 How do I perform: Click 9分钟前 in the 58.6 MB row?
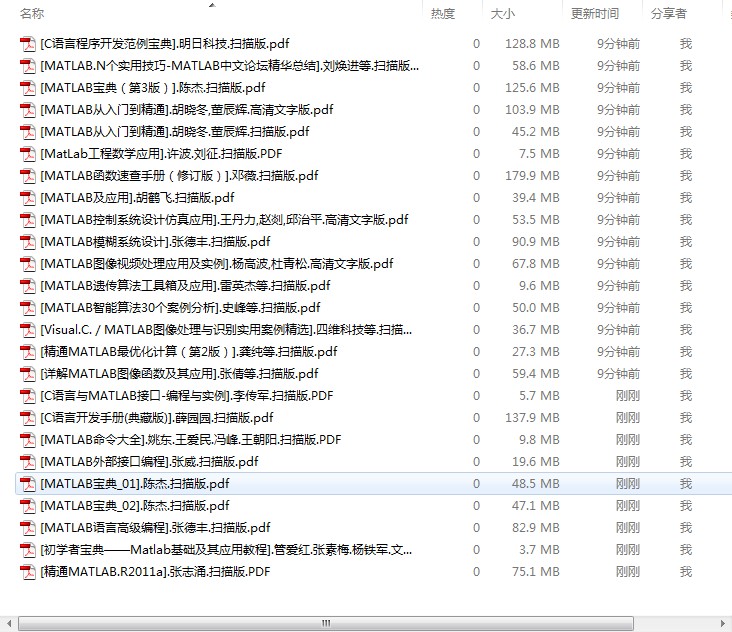pyautogui.click(x=619, y=66)
